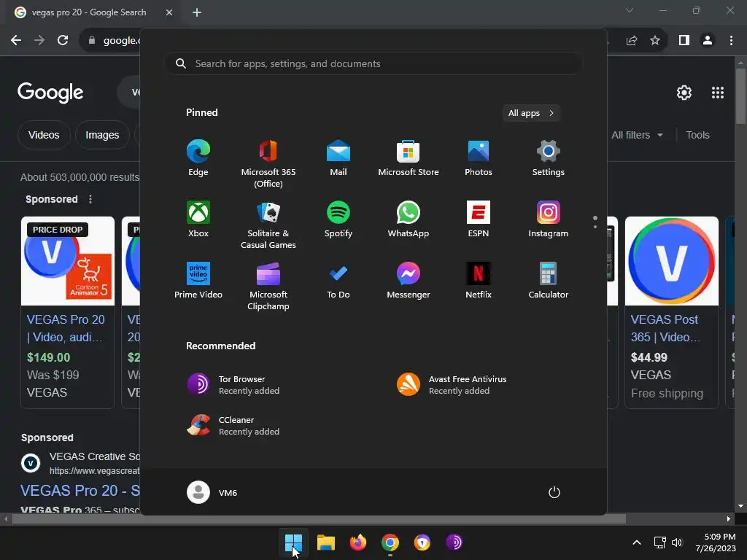Screen dimensions: 747x560
Task: Show hidden icons in system tray
Action: click(636, 542)
